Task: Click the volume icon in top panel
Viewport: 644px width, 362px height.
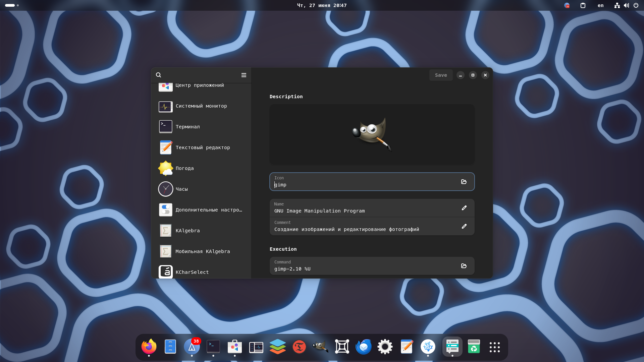Action: click(626, 5)
